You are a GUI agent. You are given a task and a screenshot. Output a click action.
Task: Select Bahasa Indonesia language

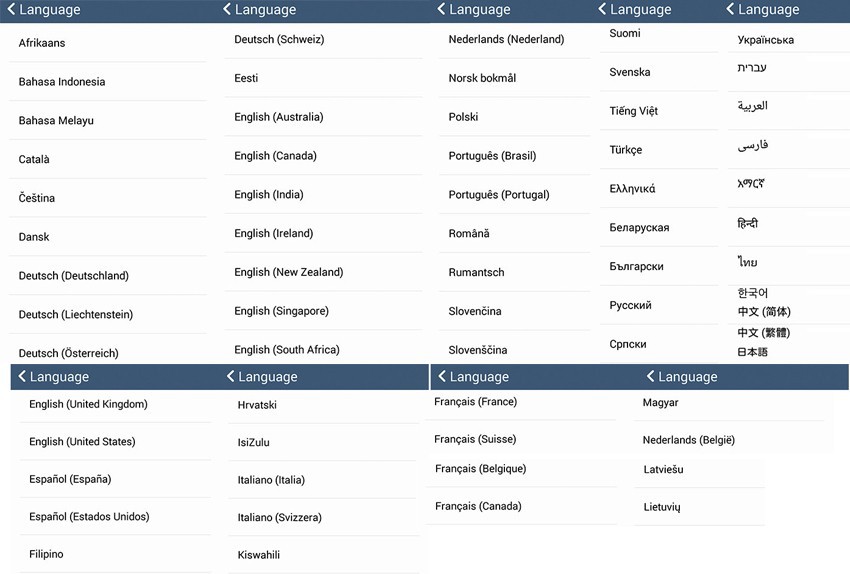[x=62, y=82]
